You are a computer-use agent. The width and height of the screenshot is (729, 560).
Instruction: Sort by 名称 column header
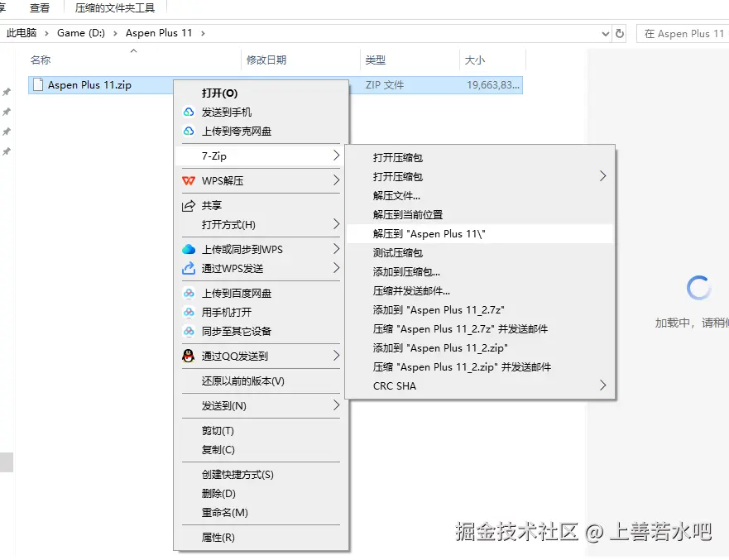pos(41,60)
